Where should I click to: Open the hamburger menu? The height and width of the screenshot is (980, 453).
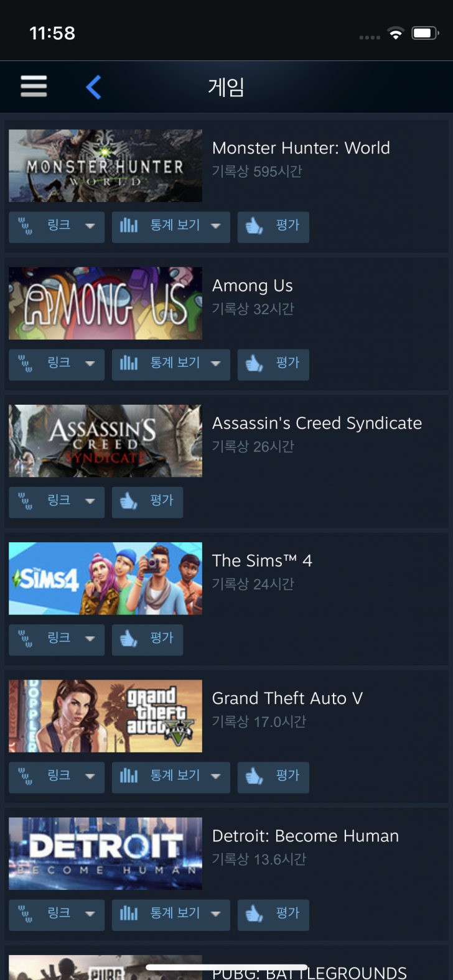[34, 86]
